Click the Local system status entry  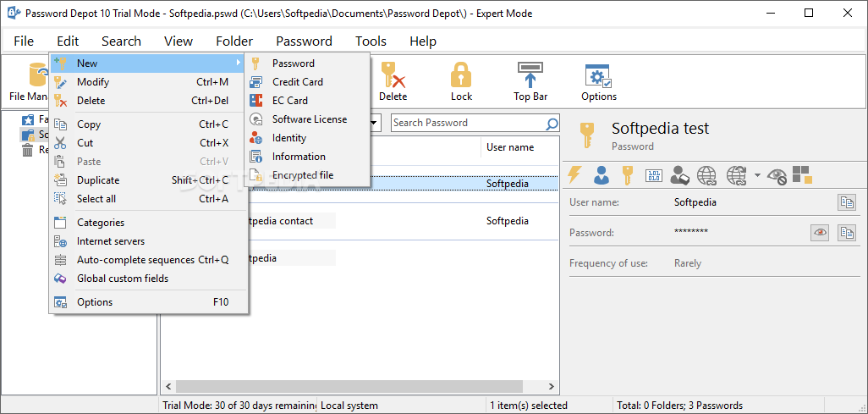coord(349,406)
